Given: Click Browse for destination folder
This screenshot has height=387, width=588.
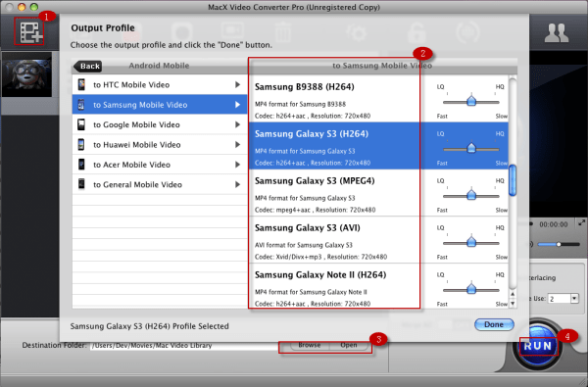Looking at the screenshot, I should [x=310, y=345].
